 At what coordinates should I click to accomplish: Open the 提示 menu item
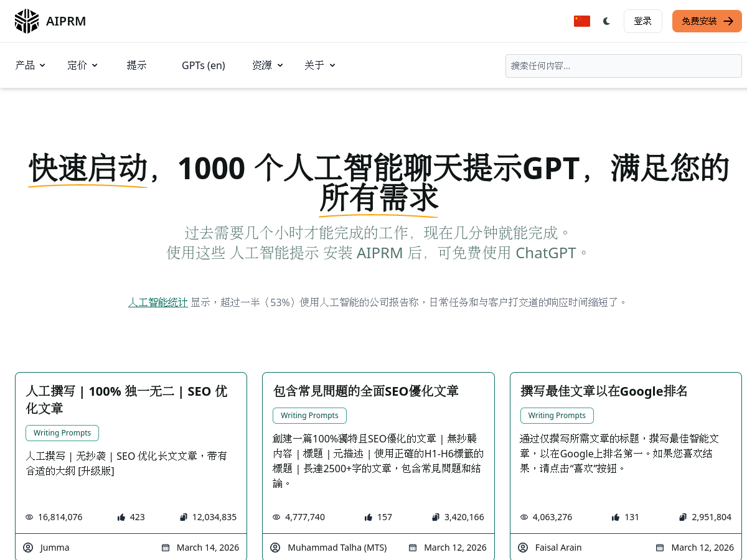pyautogui.click(x=137, y=65)
